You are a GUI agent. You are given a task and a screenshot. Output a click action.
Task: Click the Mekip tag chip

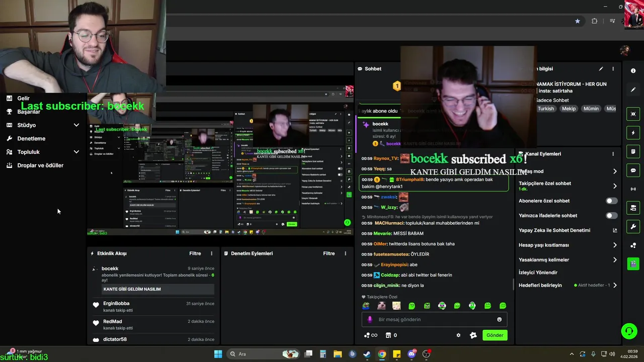click(569, 109)
